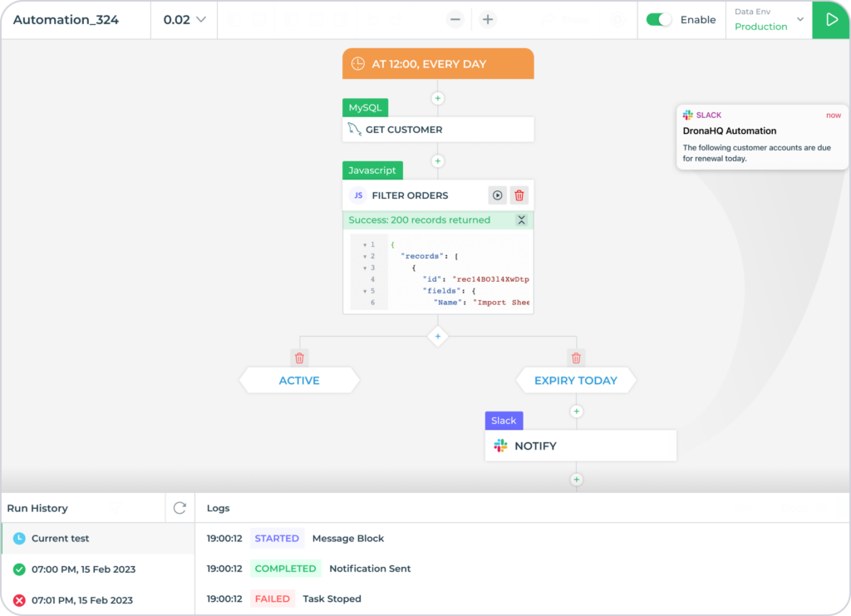Expand the chevron next to Automation_324
Viewport: 851px width, 616px height.
199,19
